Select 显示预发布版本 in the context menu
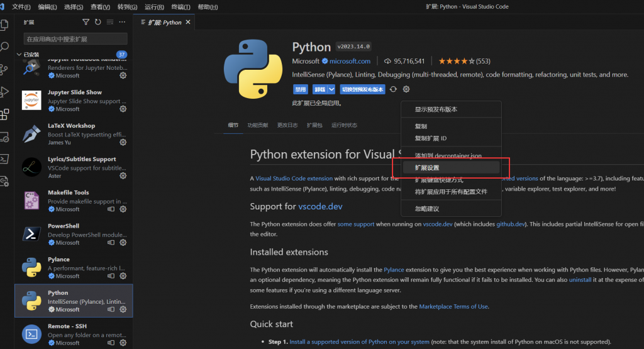644x349 pixels. point(451,109)
